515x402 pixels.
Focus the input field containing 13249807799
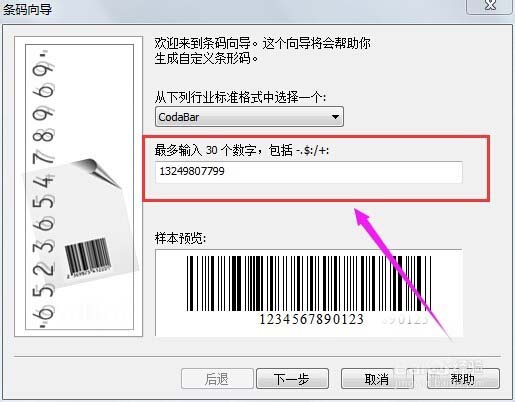click(309, 172)
